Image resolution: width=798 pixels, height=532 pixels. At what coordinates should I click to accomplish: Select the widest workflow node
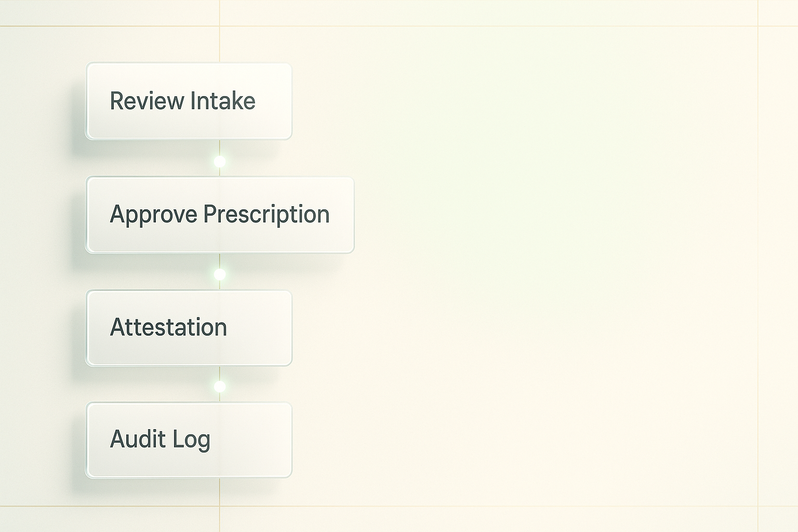pyautogui.click(x=220, y=215)
